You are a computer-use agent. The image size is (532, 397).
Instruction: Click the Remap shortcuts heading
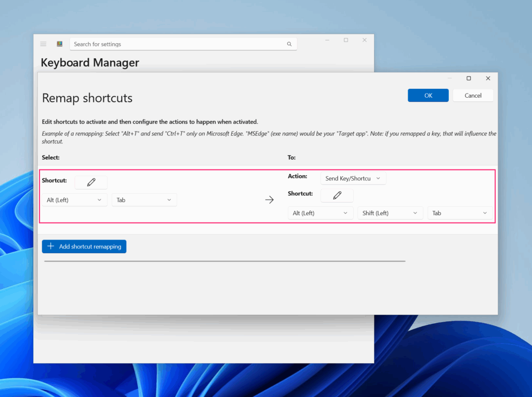point(87,98)
